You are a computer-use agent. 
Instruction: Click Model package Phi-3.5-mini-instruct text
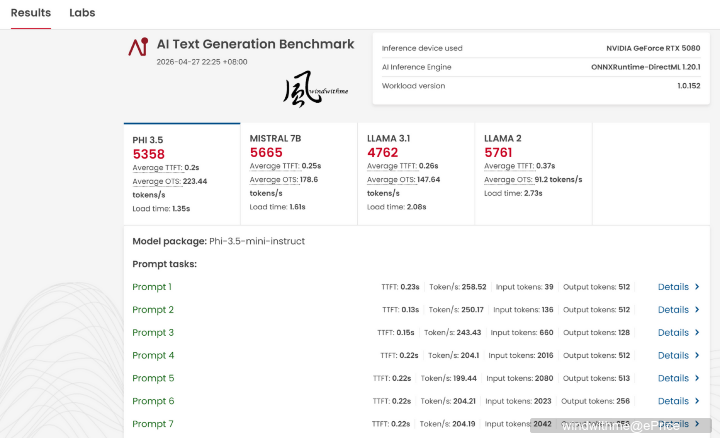pyautogui.click(x=219, y=241)
